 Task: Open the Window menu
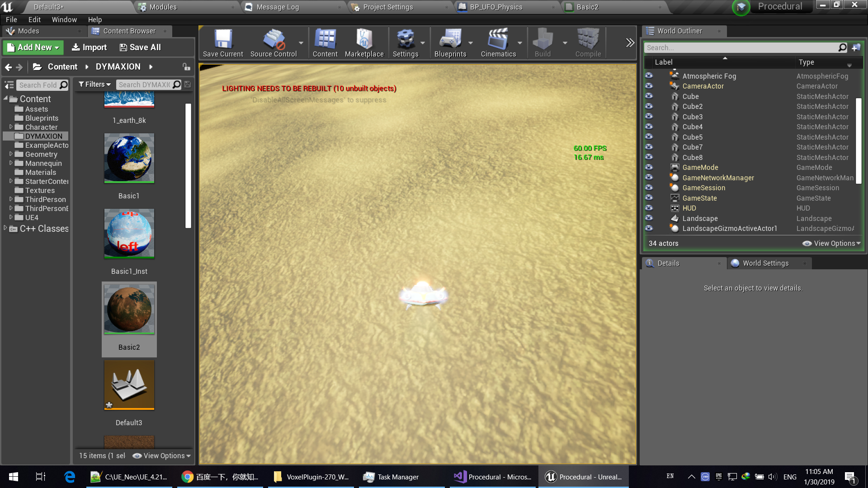(64, 19)
